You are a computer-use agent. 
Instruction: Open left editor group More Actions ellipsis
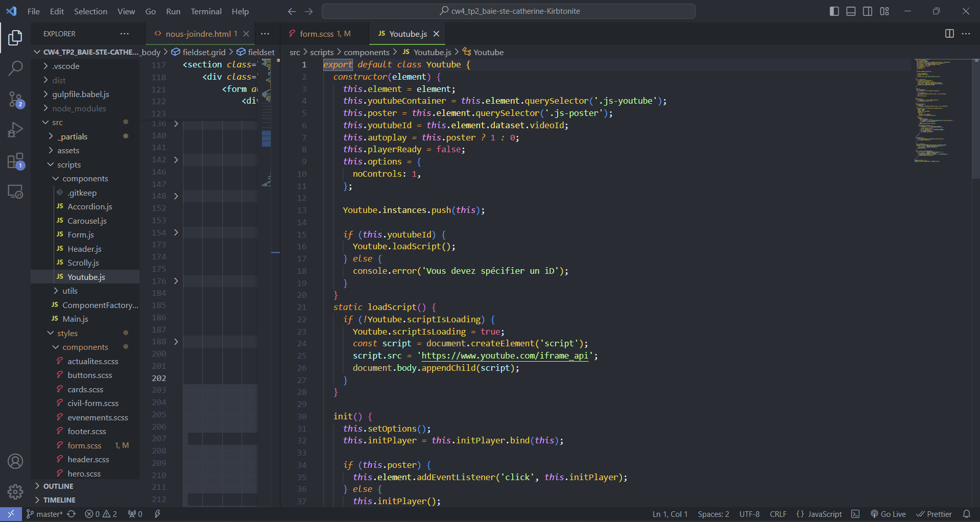click(x=265, y=34)
